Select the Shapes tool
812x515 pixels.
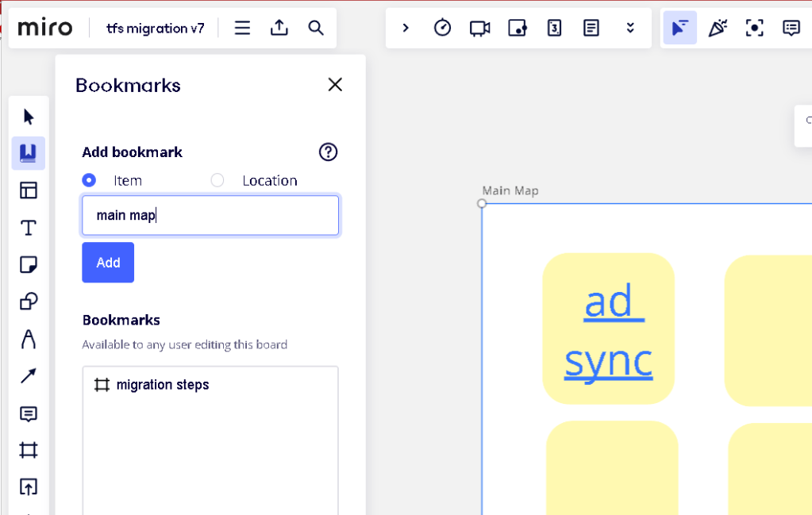point(29,302)
